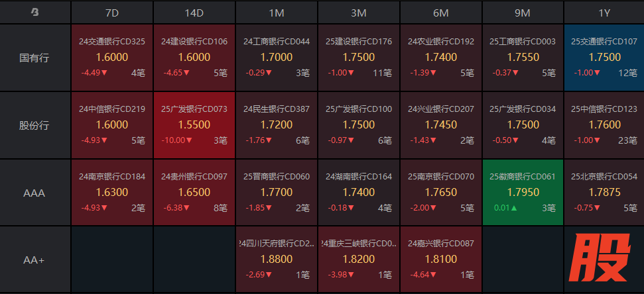Viewport: 644px width, 294px height.
Task: Select the 14D tenor column header
Action: point(194,13)
